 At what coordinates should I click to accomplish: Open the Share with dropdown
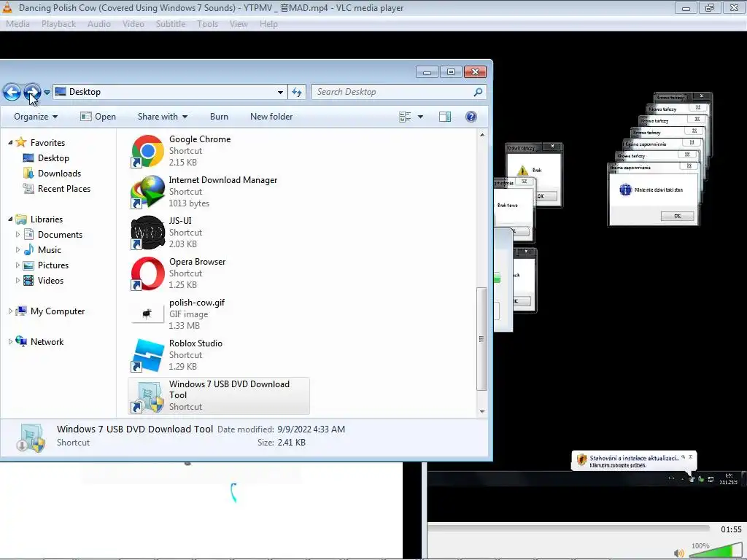point(163,117)
